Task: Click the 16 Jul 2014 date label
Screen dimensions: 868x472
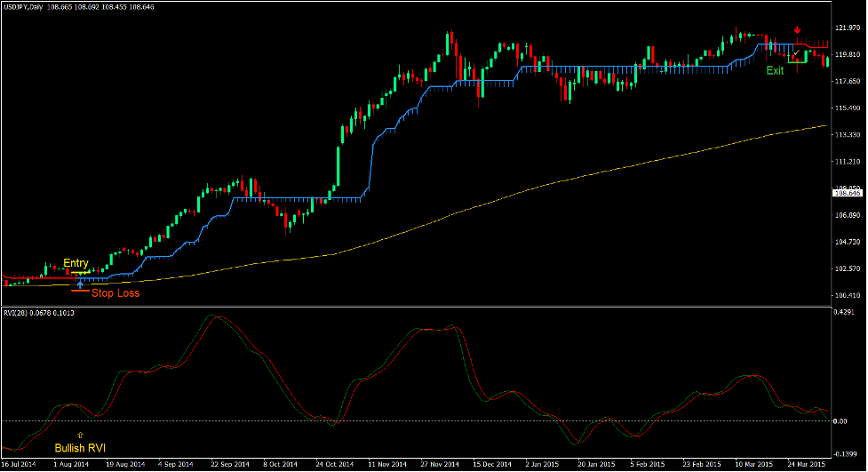Action: pos(20,464)
